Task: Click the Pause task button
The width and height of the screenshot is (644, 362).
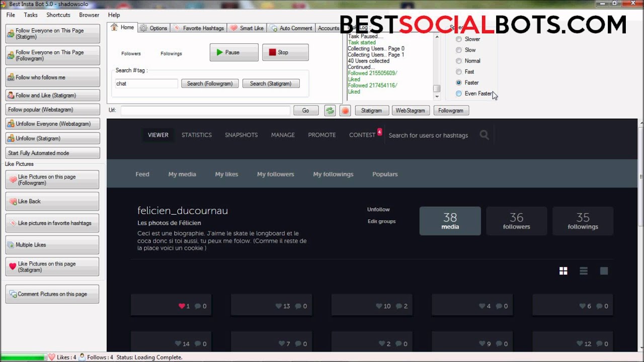Action: pos(234,52)
